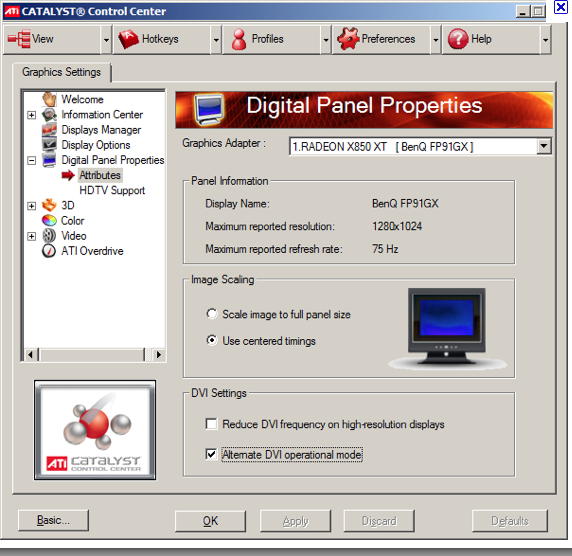Open the Help dropdown arrow
The width and height of the screenshot is (572, 556).
click(x=545, y=39)
